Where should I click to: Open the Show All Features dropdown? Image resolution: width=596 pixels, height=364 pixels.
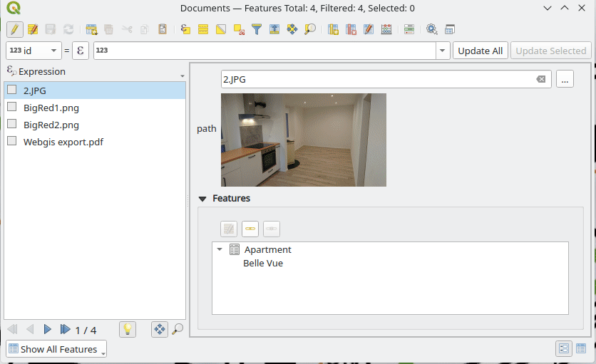(56, 349)
